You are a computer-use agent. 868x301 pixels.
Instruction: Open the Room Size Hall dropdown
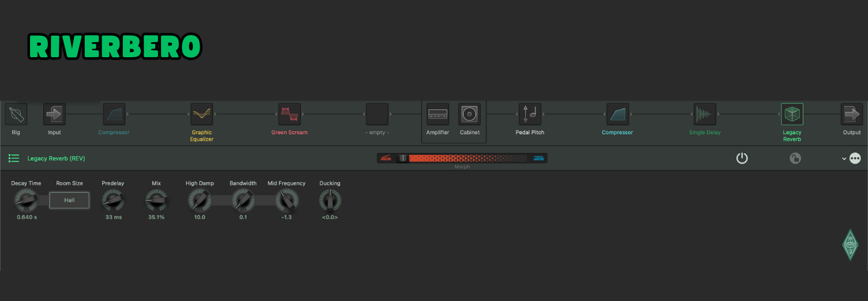click(x=69, y=200)
